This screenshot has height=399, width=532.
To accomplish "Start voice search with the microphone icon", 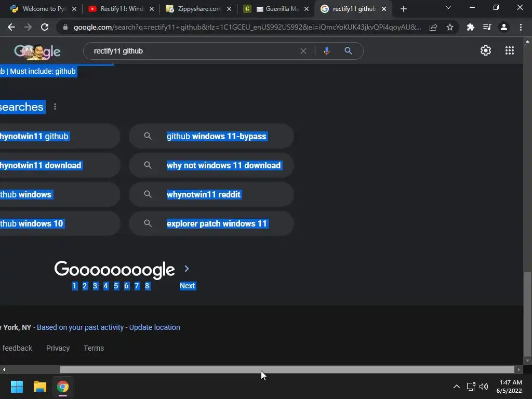I will [x=326, y=51].
